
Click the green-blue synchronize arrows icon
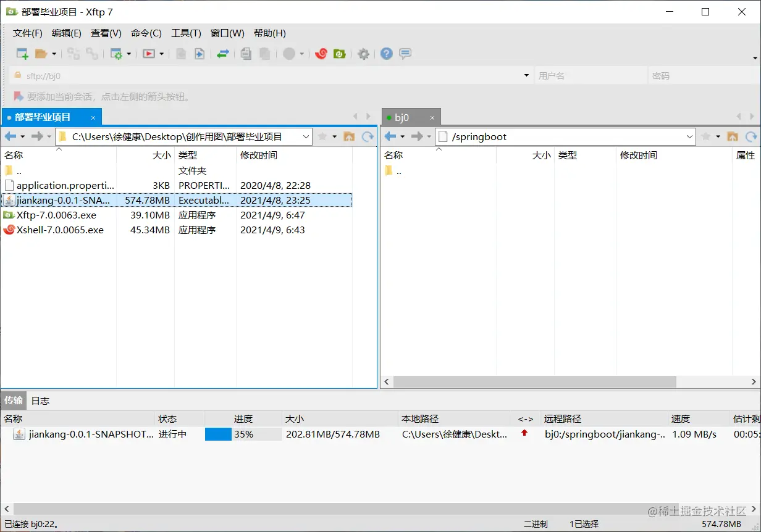223,54
